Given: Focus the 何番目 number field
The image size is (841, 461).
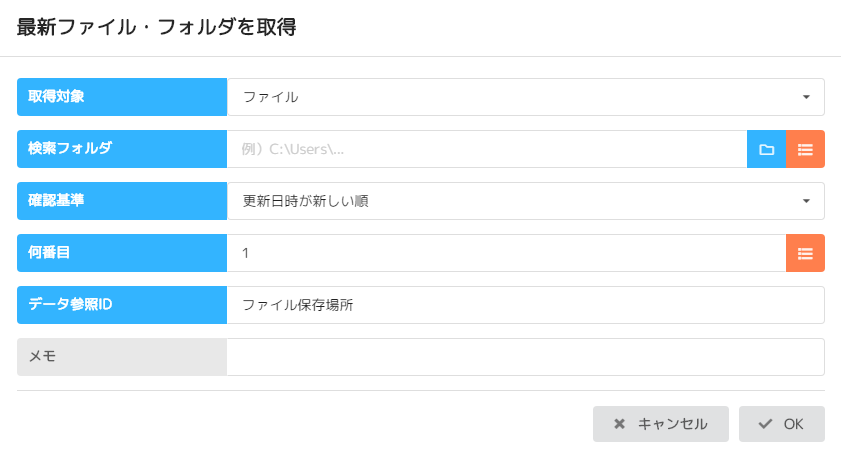Looking at the screenshot, I should pyautogui.click(x=506, y=253).
